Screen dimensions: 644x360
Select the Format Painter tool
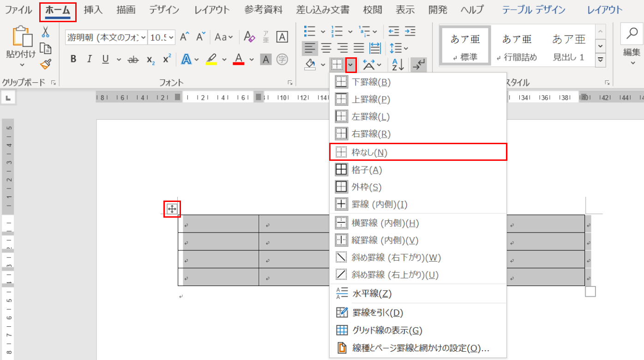(x=45, y=64)
